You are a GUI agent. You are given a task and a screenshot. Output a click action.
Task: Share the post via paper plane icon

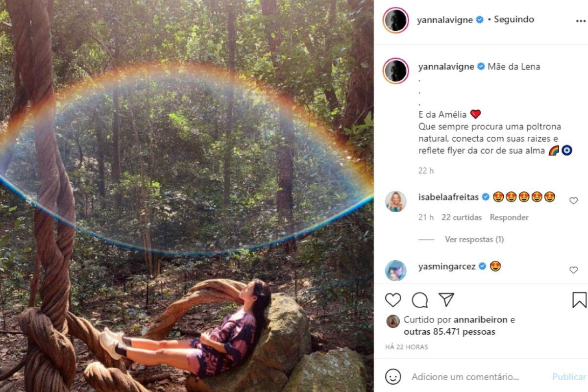click(446, 300)
